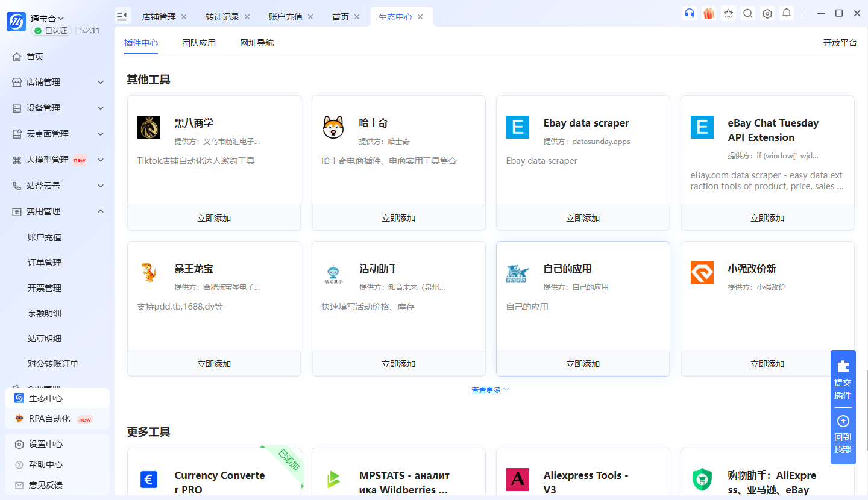Close the 转让记录 tab
868x500 pixels.
coord(247,17)
